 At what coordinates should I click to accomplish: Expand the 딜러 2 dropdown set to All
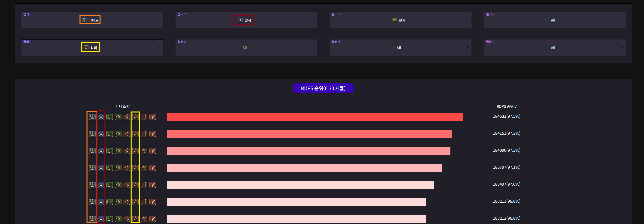click(x=246, y=48)
